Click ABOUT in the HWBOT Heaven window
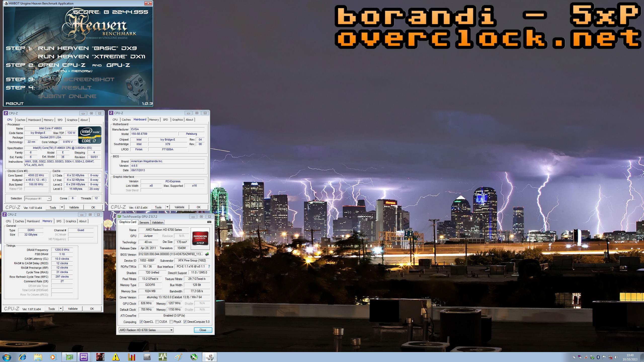The height and width of the screenshot is (362, 644). click(x=15, y=103)
